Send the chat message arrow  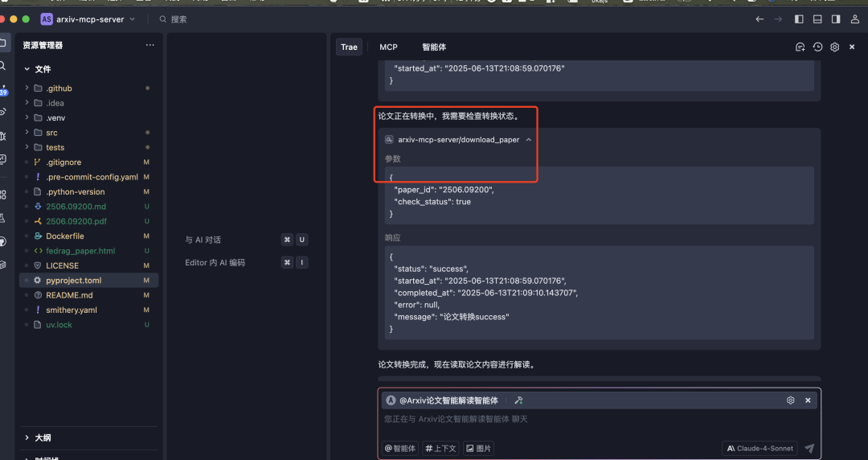coord(809,449)
